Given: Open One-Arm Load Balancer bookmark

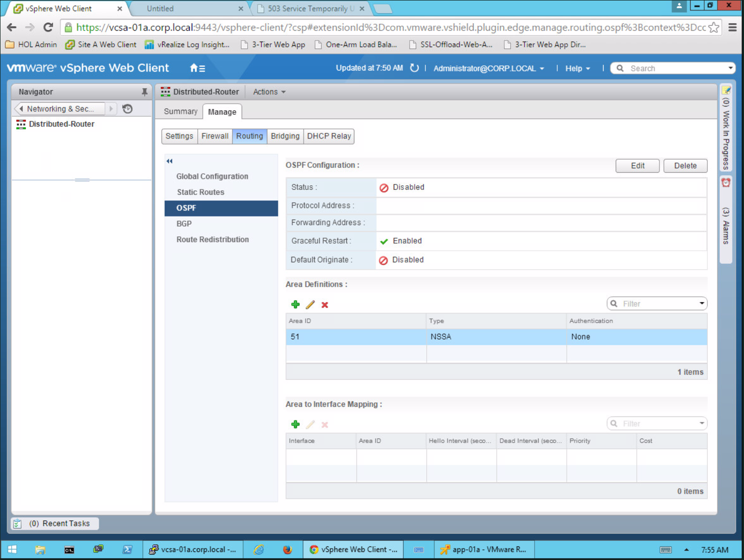Looking at the screenshot, I should [x=356, y=44].
